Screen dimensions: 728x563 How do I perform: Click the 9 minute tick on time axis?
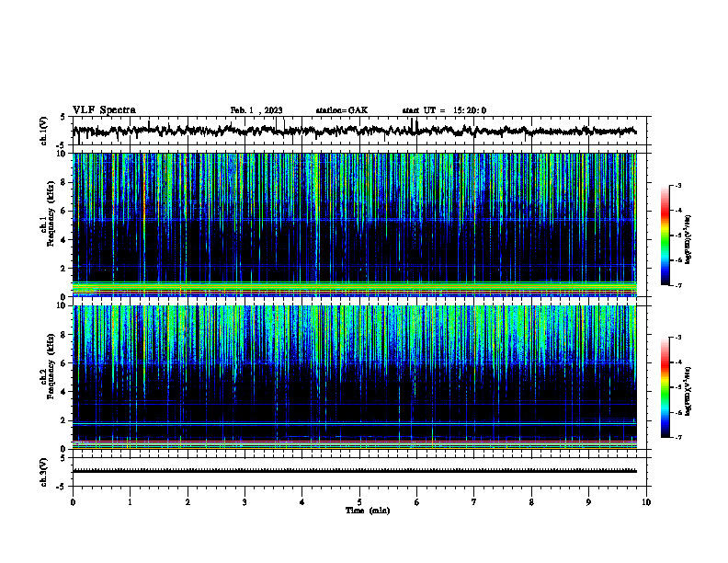coord(588,502)
